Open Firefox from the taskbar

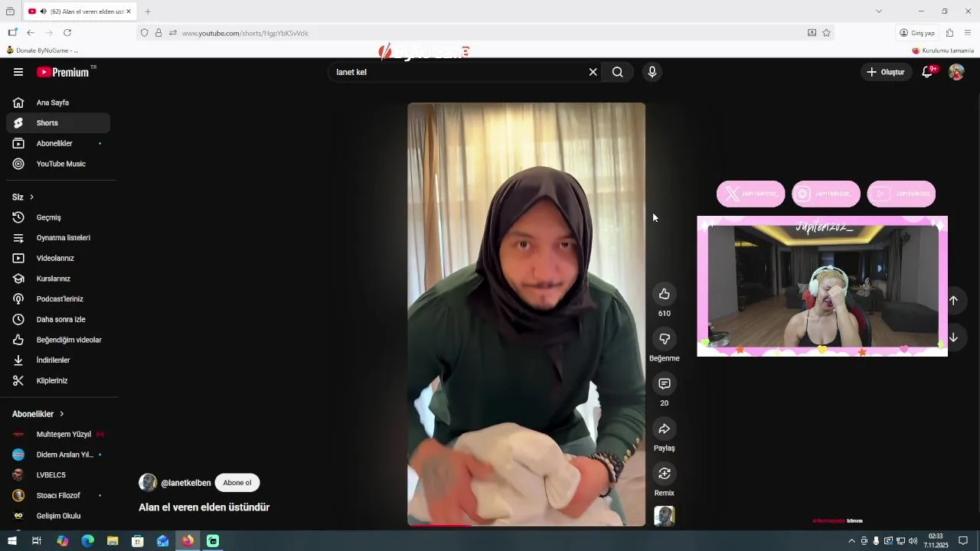click(188, 541)
